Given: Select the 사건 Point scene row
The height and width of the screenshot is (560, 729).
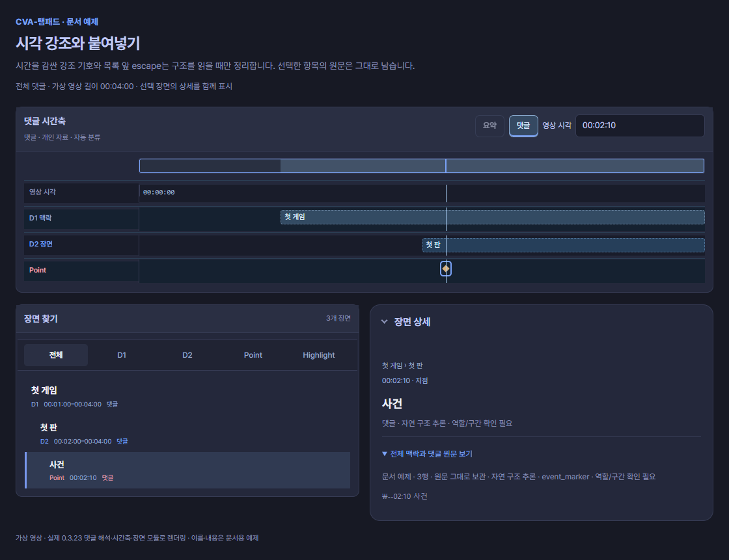Looking at the screenshot, I should 187,470.
